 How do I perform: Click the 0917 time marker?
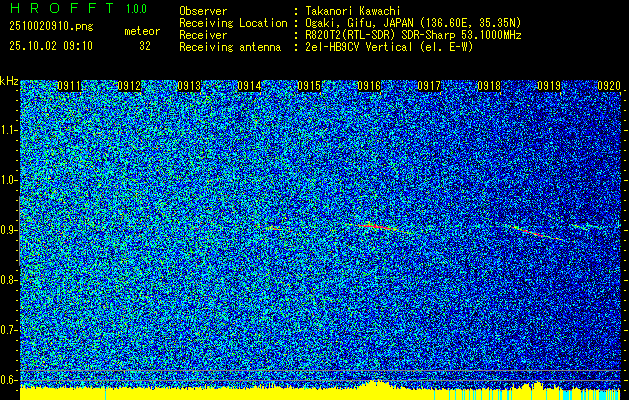pyautogui.click(x=429, y=86)
